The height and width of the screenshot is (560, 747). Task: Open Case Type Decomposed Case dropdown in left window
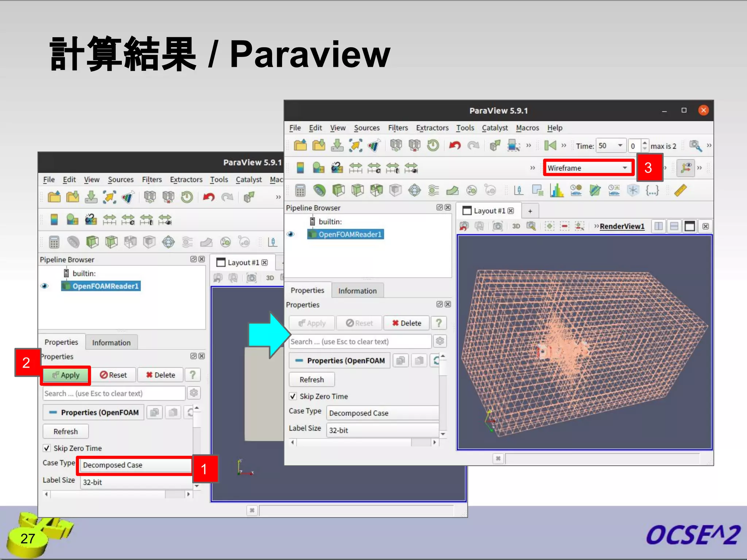(135, 465)
